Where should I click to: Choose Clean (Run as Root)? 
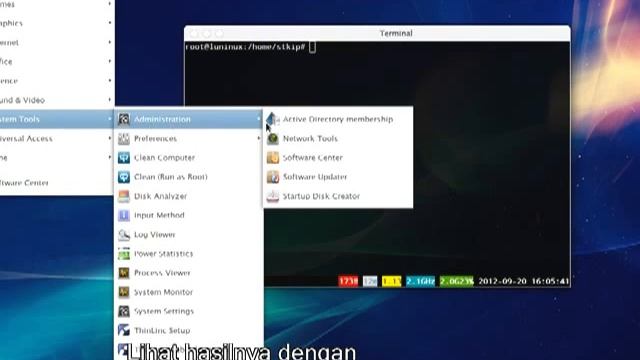point(189,177)
